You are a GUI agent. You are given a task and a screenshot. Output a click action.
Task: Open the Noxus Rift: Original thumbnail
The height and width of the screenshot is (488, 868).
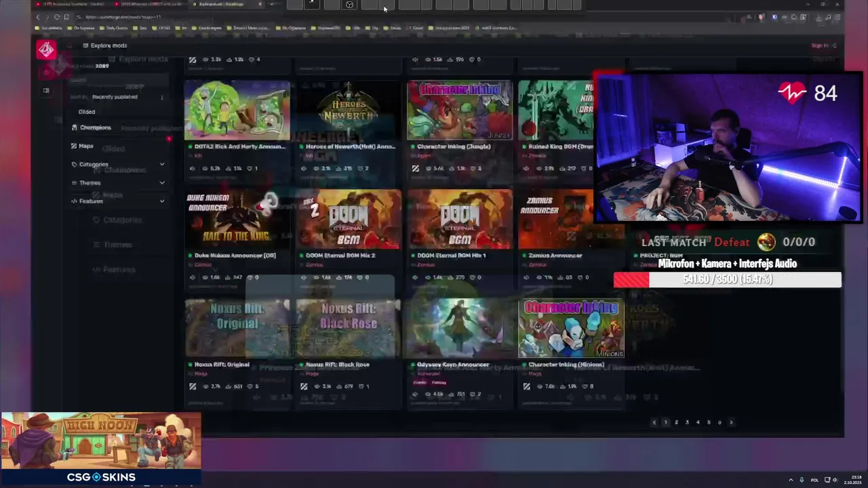pyautogui.click(x=237, y=329)
